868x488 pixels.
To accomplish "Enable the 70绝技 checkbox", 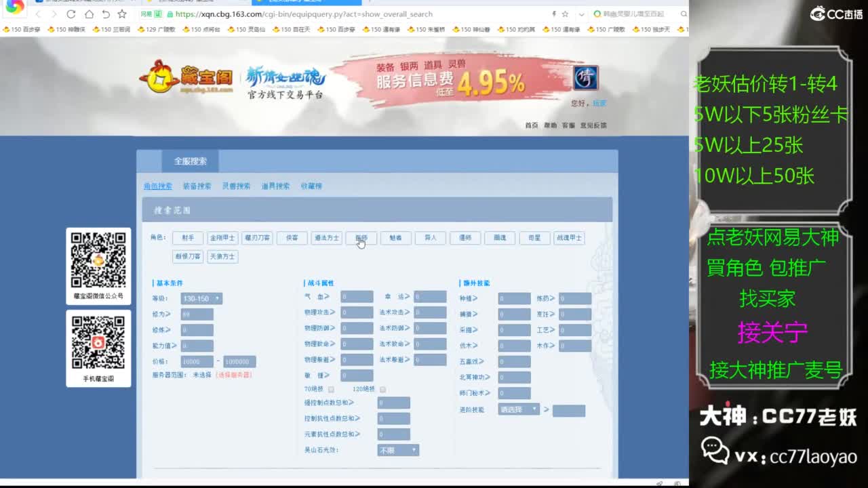I will pyautogui.click(x=332, y=389).
